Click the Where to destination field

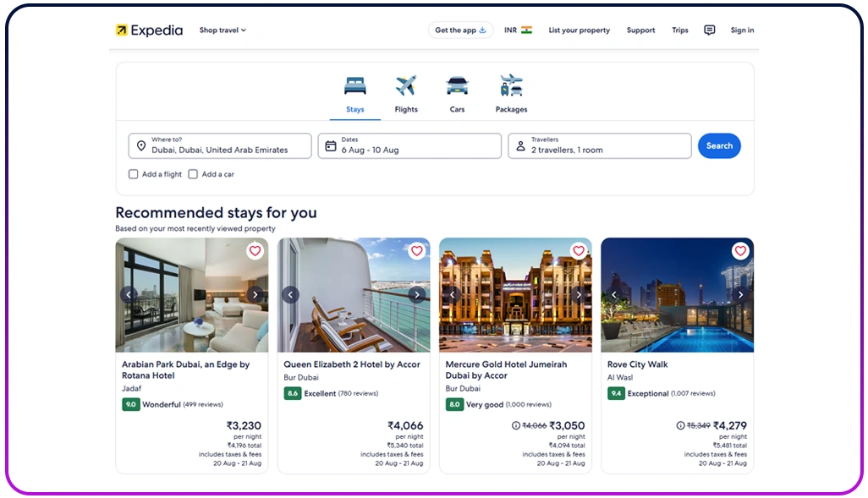pyautogui.click(x=220, y=145)
